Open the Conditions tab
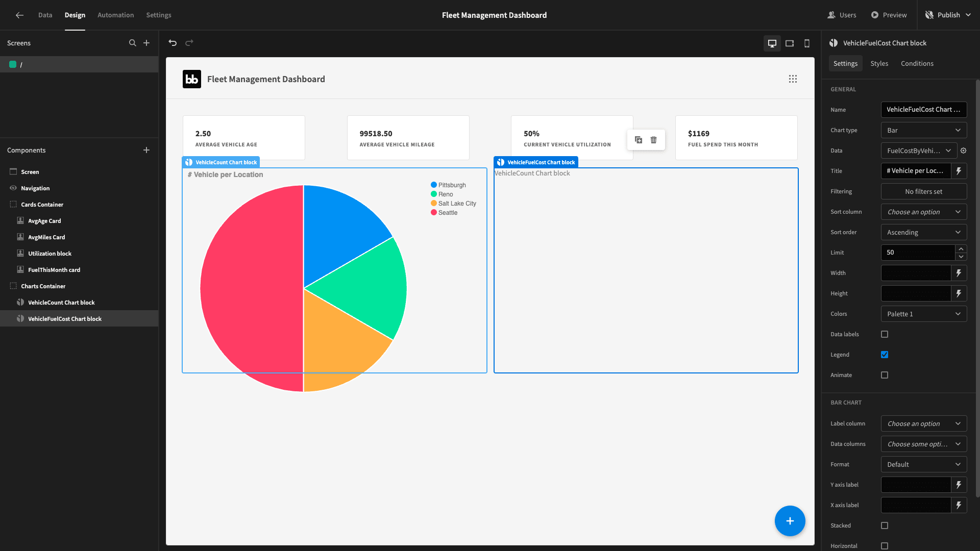 coord(917,63)
